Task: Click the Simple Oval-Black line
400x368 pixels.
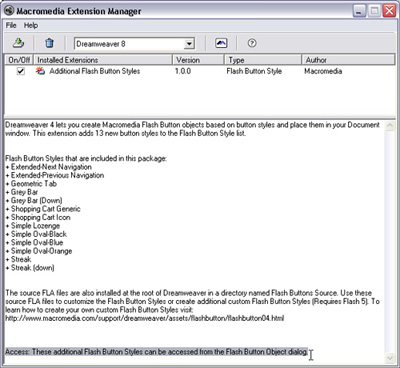Action: tap(36, 234)
